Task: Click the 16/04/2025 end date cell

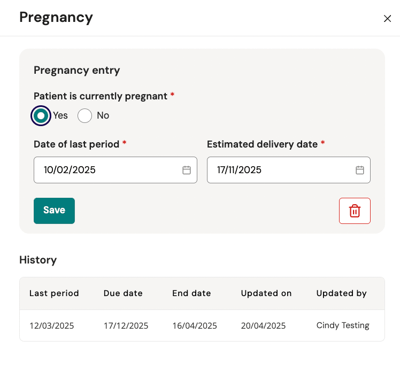Action: tap(195, 326)
